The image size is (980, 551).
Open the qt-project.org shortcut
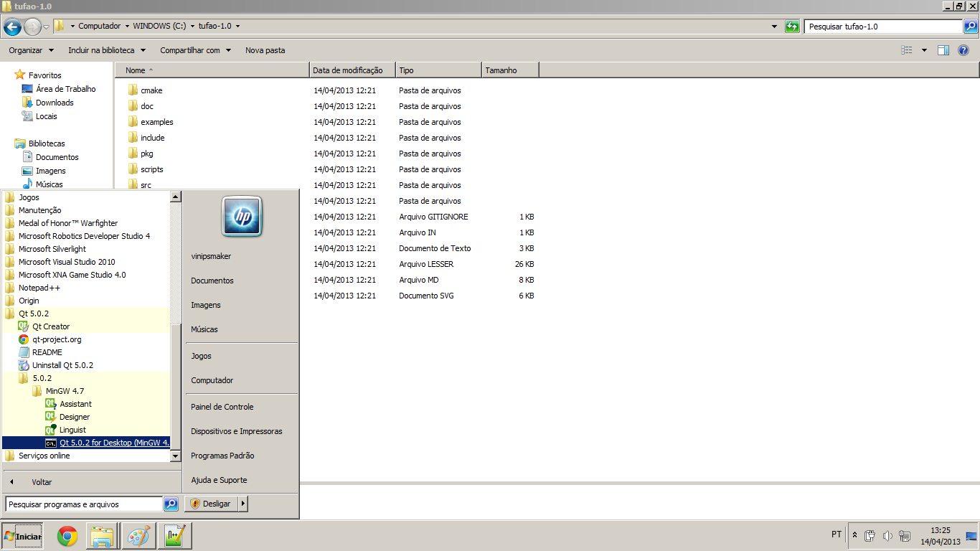50,339
